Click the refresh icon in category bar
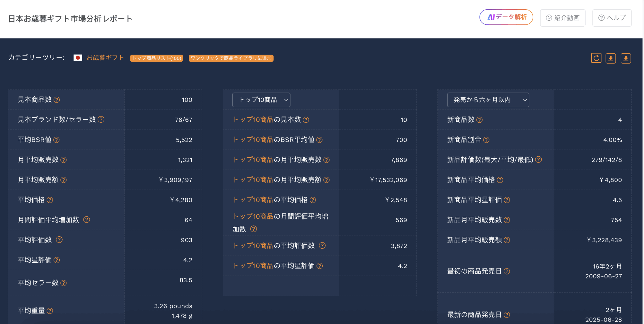This screenshot has height=324, width=644. (x=596, y=58)
